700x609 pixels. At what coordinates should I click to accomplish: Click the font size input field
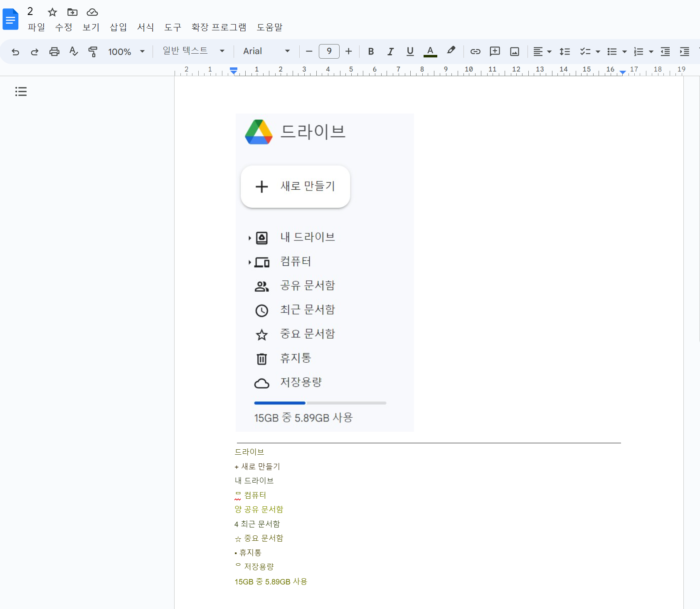pos(329,51)
